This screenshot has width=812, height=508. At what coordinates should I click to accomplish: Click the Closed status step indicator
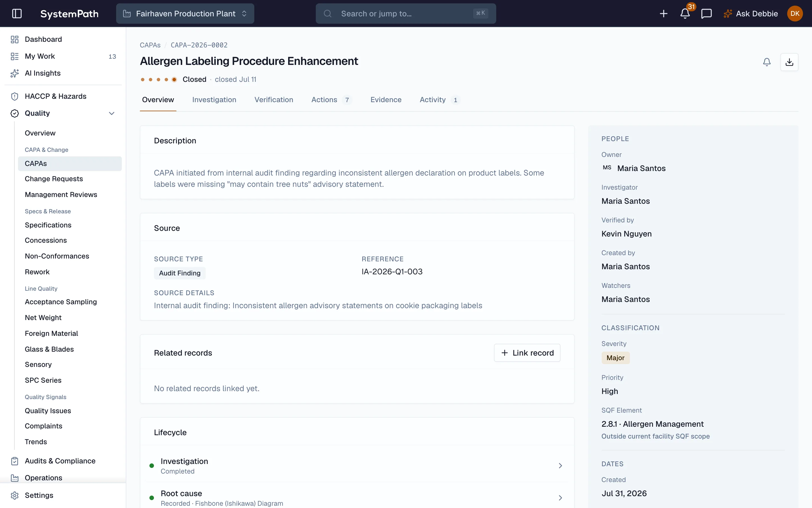click(174, 80)
